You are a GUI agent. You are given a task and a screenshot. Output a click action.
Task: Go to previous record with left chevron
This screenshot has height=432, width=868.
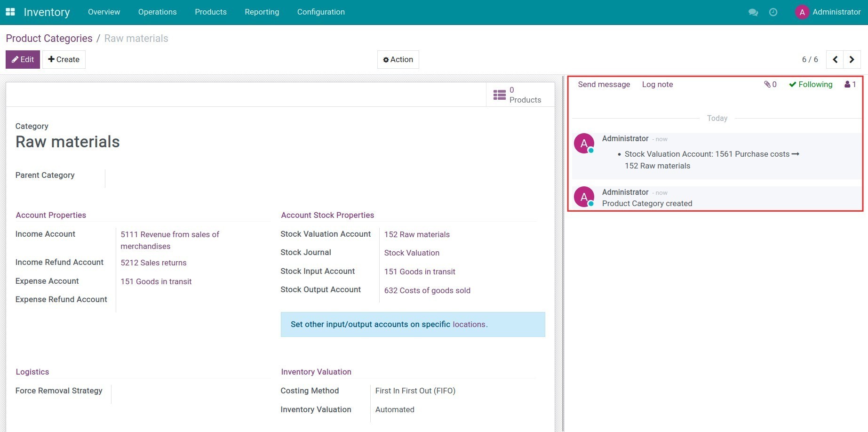[x=835, y=60]
